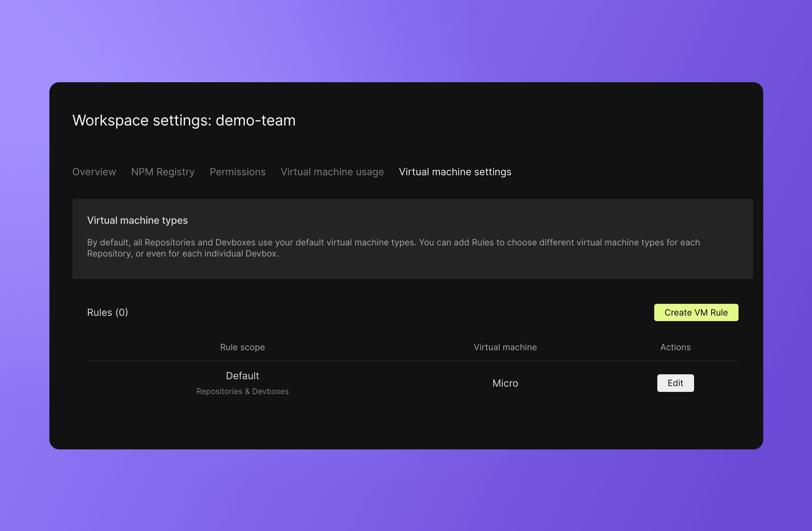Open the NPM Registry tab
Viewport: 812px width, 531px height.
163,172
